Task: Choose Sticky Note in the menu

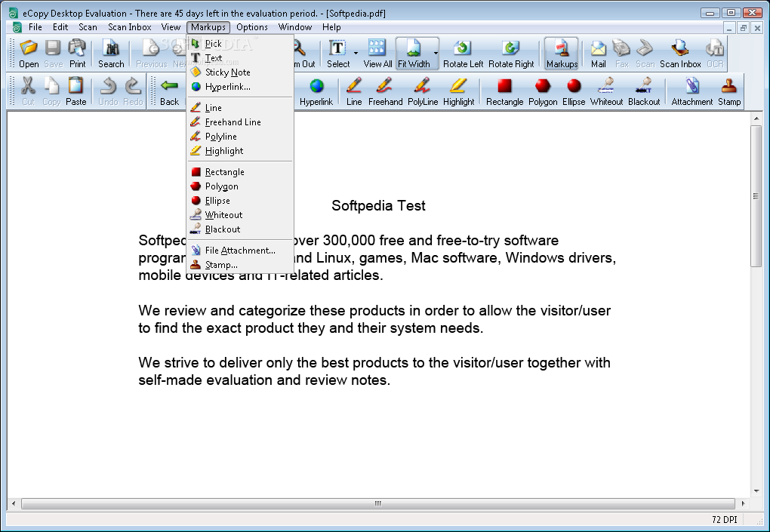Action: click(240, 72)
